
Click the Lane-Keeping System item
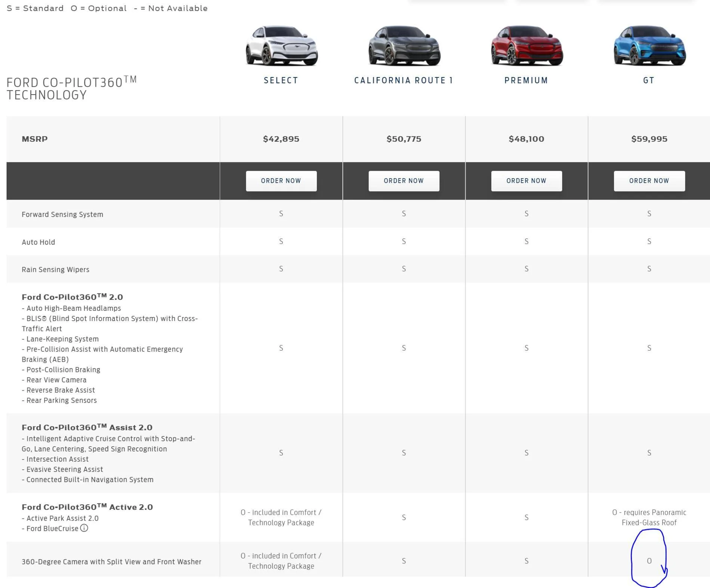point(62,339)
